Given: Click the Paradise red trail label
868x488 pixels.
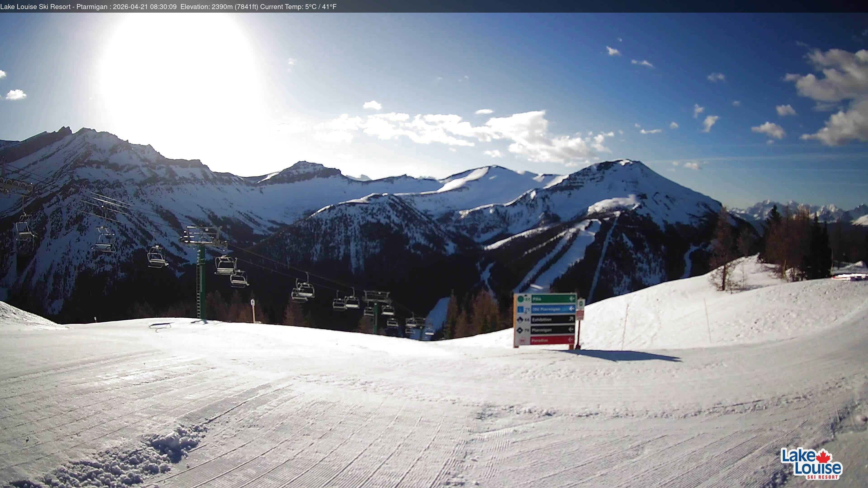Looking at the screenshot, I should [540, 340].
